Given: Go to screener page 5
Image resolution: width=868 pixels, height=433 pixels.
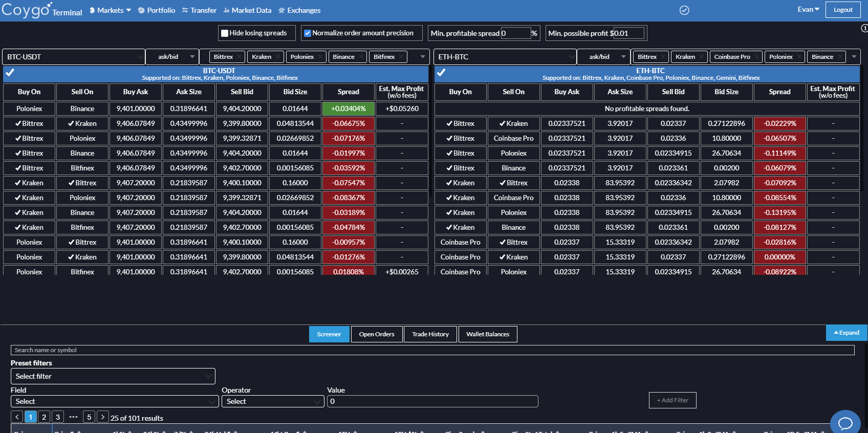Looking at the screenshot, I should (89, 417).
